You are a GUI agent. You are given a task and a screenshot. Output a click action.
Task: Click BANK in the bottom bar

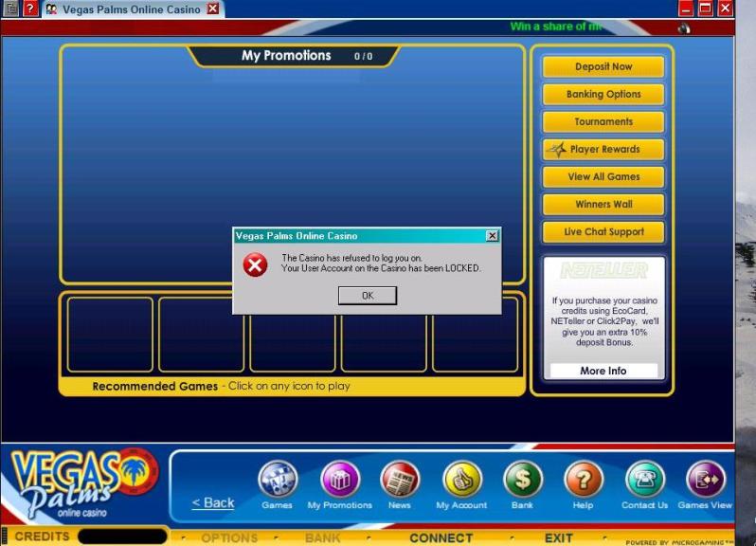point(322,537)
